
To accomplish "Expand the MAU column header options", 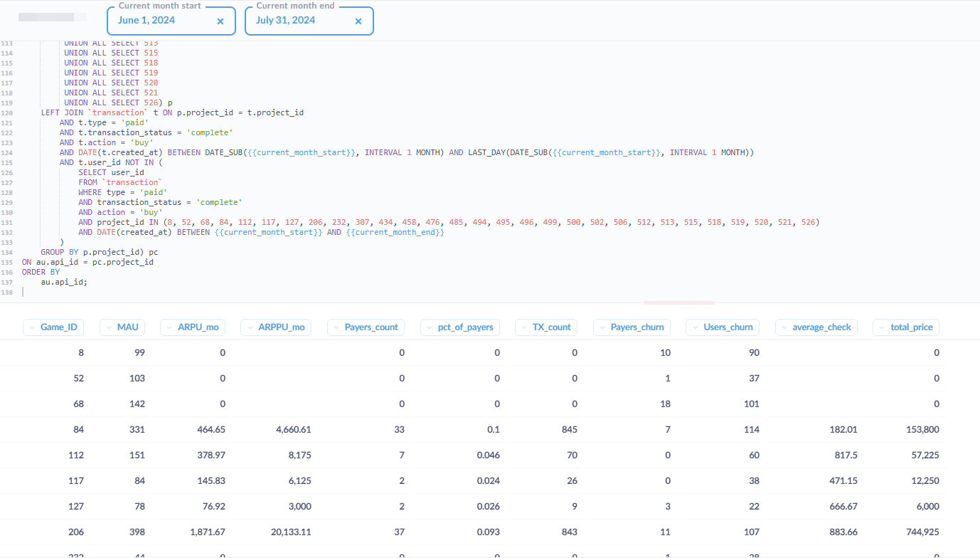I will [x=122, y=327].
